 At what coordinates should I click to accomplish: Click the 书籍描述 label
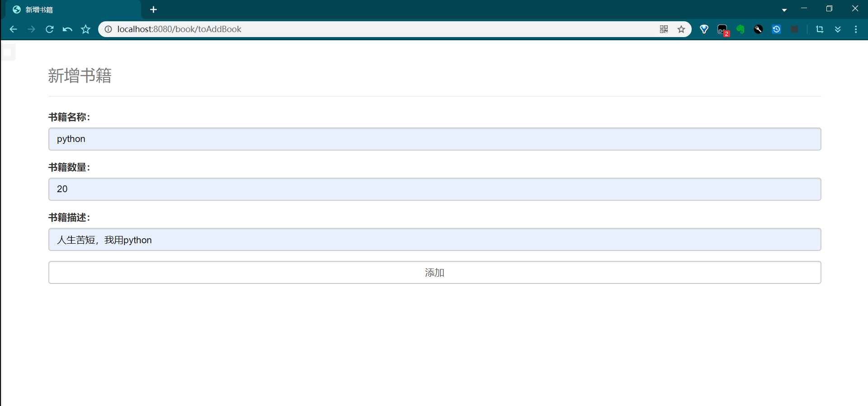[x=69, y=217]
